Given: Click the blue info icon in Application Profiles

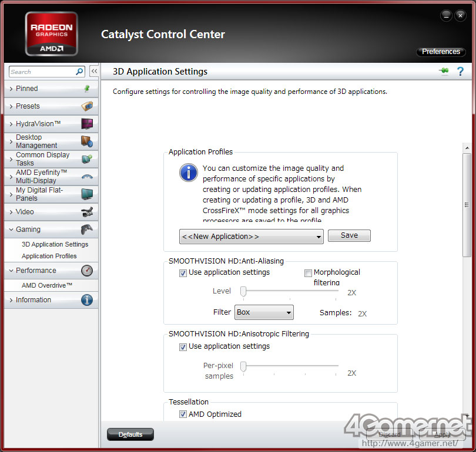Looking at the screenshot, I should [189, 173].
